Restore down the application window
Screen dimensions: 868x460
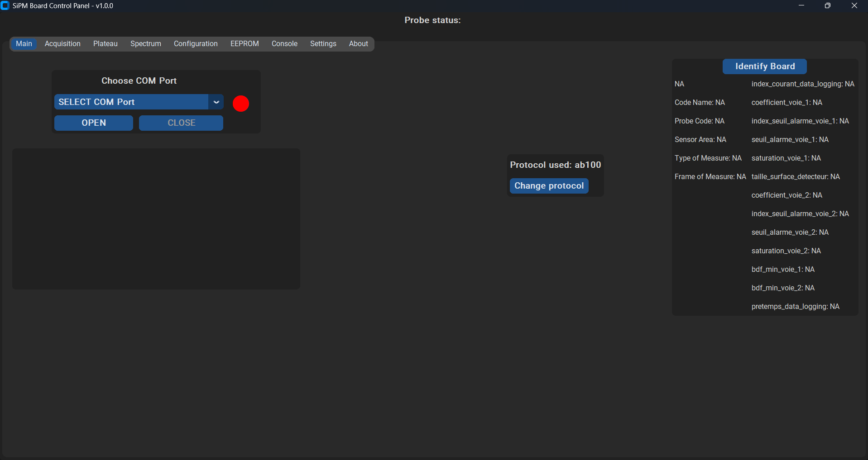click(828, 6)
